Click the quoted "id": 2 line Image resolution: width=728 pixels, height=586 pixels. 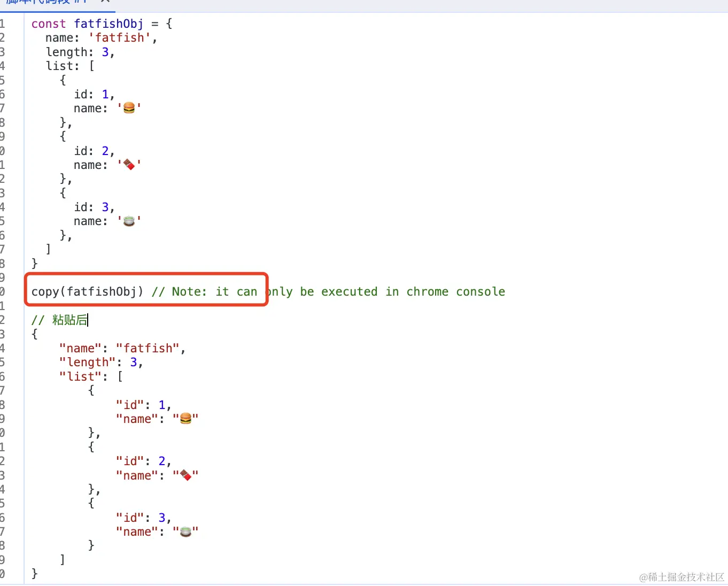pyautogui.click(x=143, y=461)
